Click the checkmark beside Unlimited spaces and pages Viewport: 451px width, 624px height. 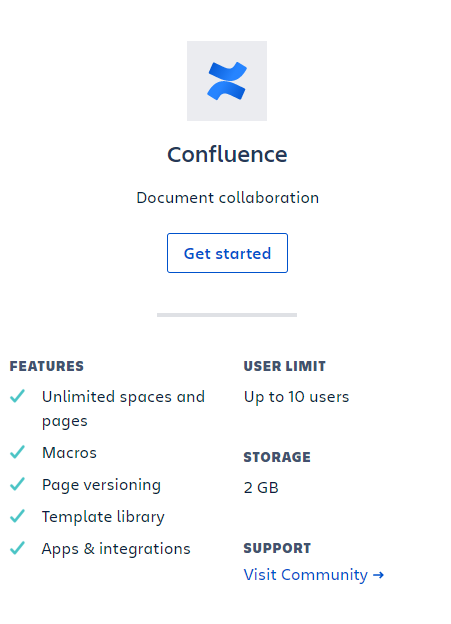(18, 396)
